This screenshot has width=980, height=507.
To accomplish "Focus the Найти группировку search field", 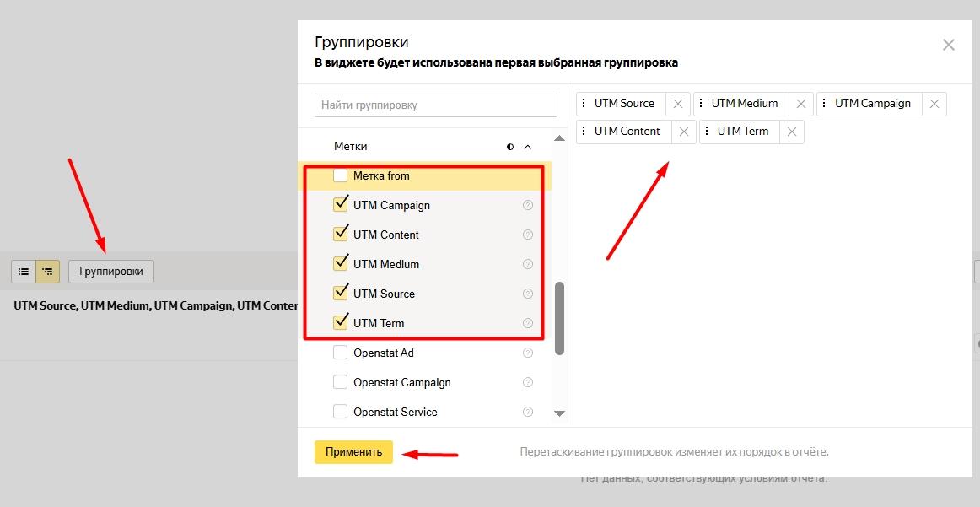I will (x=435, y=105).
